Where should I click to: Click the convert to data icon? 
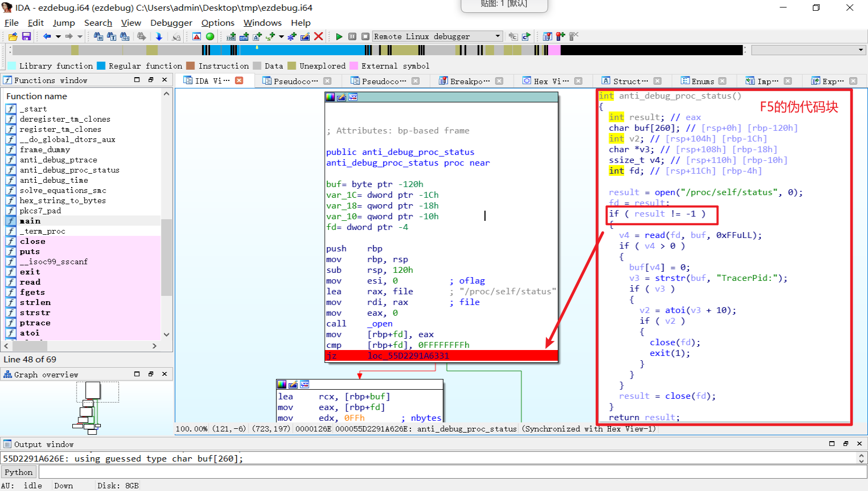(x=244, y=36)
